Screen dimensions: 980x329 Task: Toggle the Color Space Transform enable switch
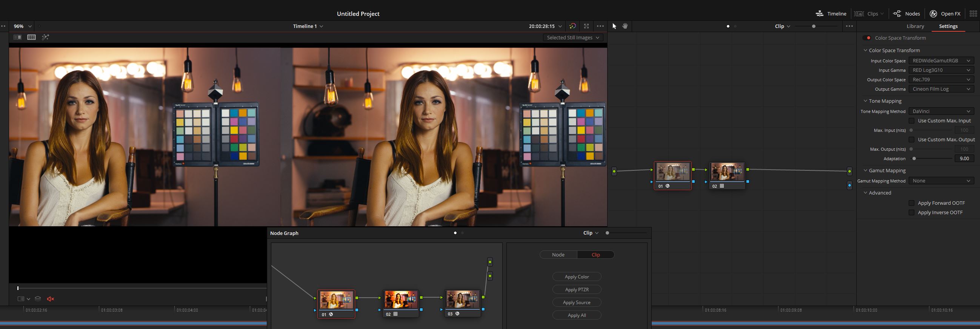tap(867, 38)
